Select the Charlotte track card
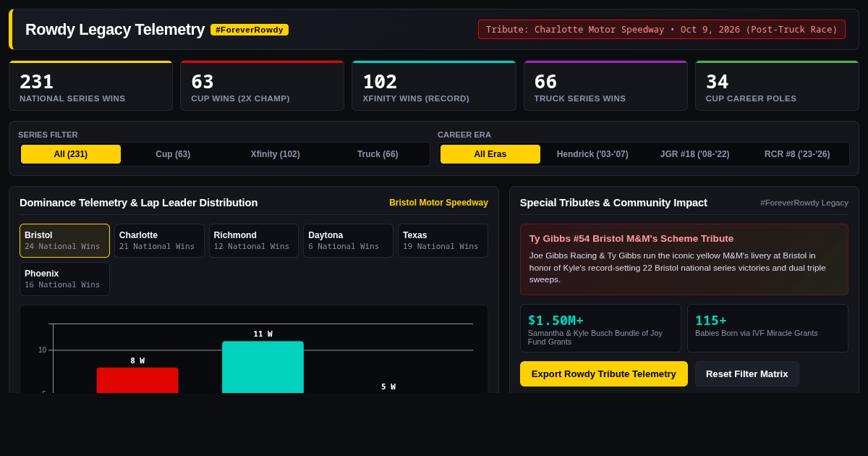Viewport: 868px width, 456px height. click(x=159, y=240)
